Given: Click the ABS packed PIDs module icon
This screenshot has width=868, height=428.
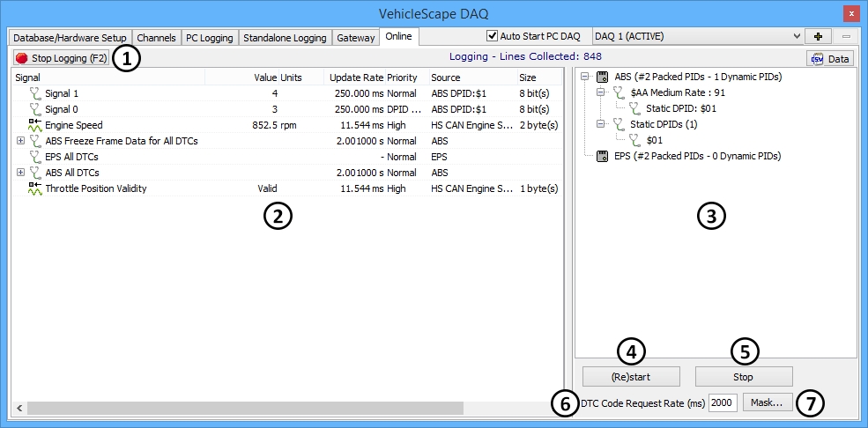Looking at the screenshot, I should click(x=603, y=77).
